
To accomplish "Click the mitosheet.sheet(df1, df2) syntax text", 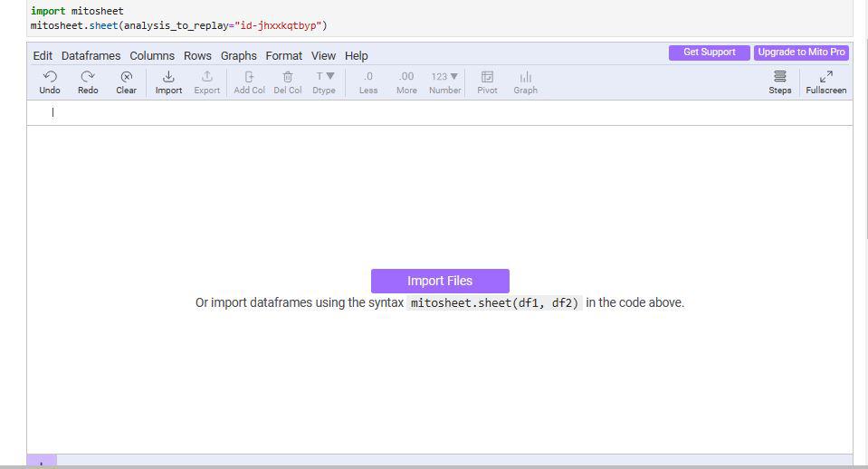I will (494, 303).
